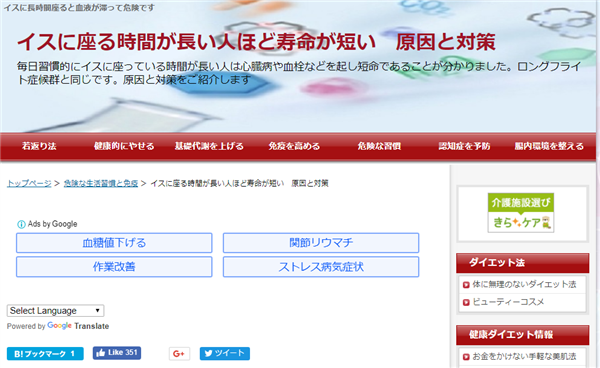Click the Google+ share icon

tap(179, 353)
